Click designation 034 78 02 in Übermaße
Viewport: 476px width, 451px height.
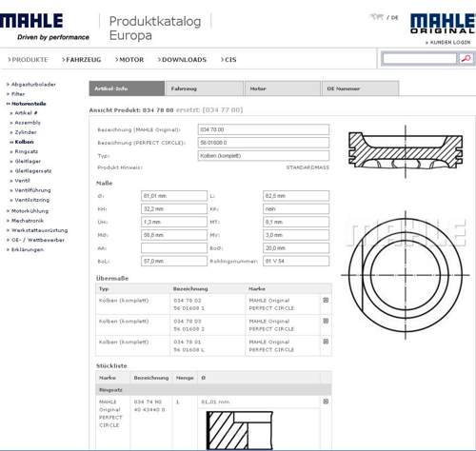click(x=188, y=301)
